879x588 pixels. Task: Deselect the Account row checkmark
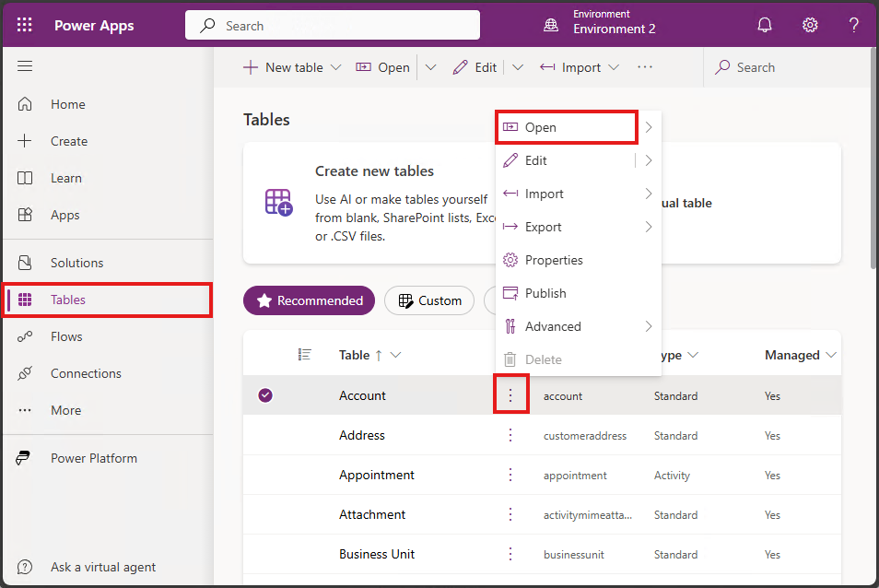pyautogui.click(x=265, y=395)
